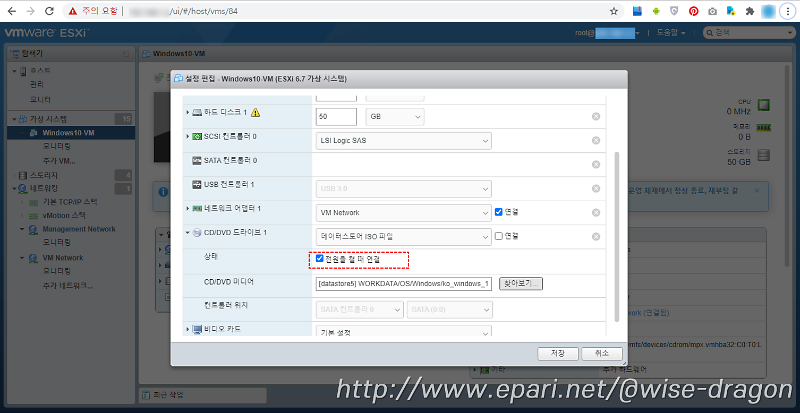The image size is (800, 413).
Task: Select vMotion stack in the navigator
Action: pos(64,215)
